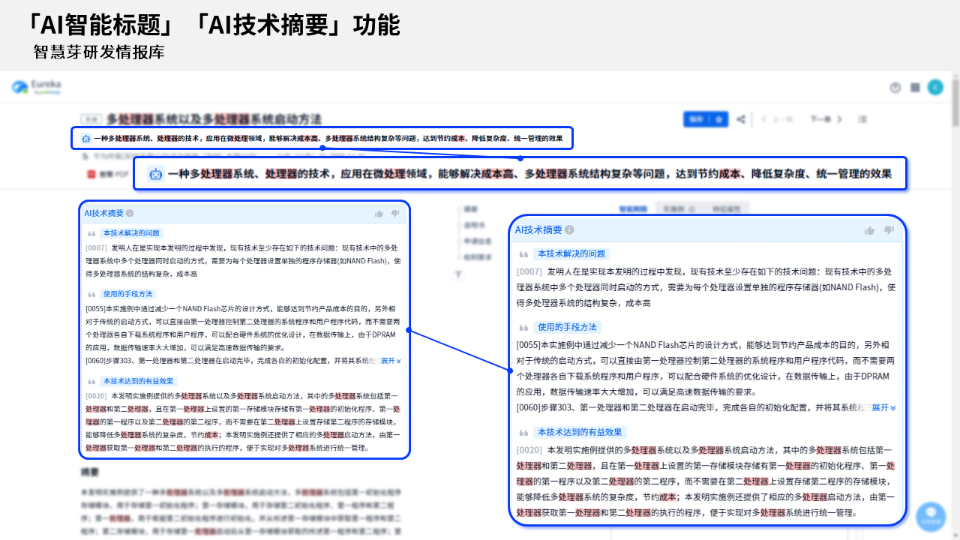
Task: Click paragraph reference [0007] in the enlarged panel
Action: point(529,272)
